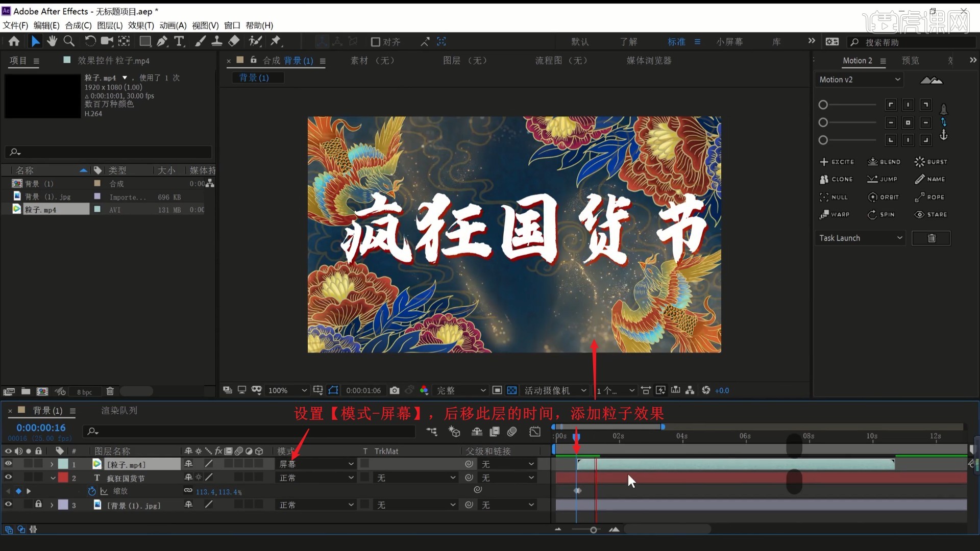The width and height of the screenshot is (980, 551).
Task: Click the Motion 2 NULL tool
Action: 834,197
